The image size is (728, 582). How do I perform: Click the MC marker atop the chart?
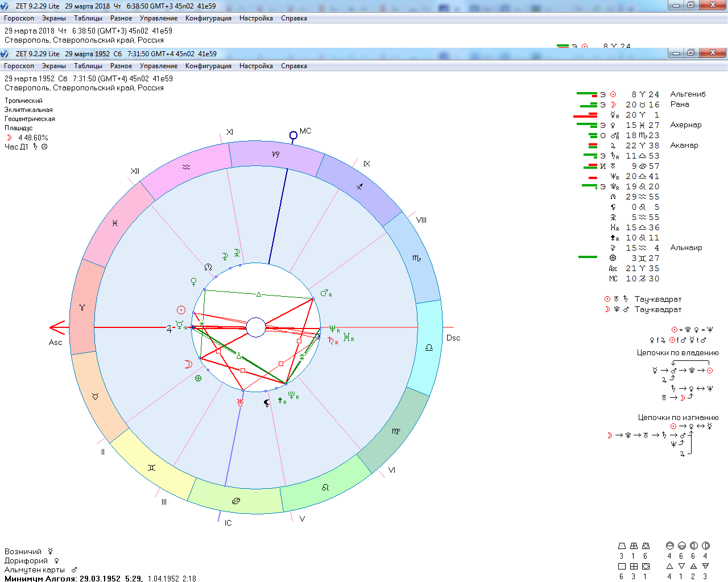[x=293, y=135]
